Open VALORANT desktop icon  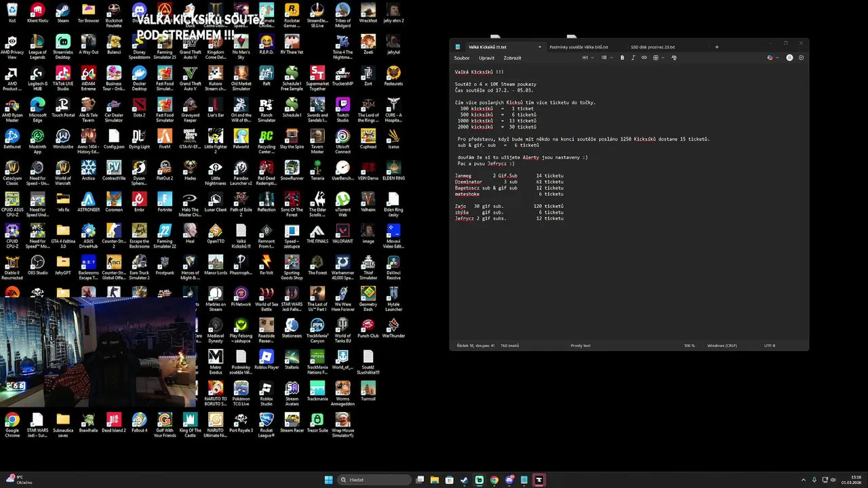[x=342, y=233]
